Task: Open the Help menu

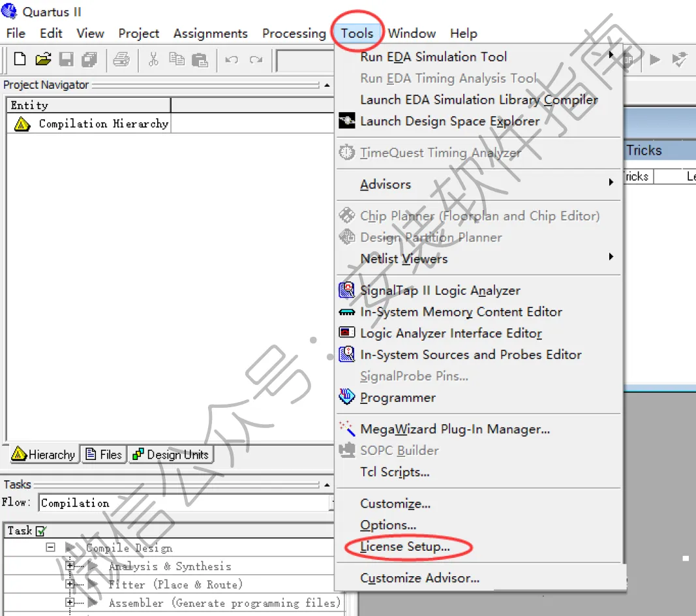Action: [463, 33]
